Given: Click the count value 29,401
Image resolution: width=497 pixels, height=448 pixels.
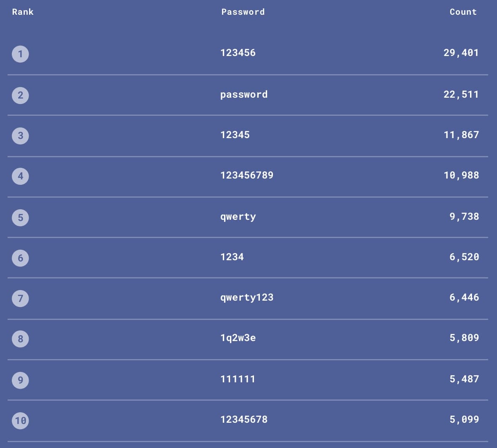Looking at the screenshot, I should pyautogui.click(x=461, y=53).
